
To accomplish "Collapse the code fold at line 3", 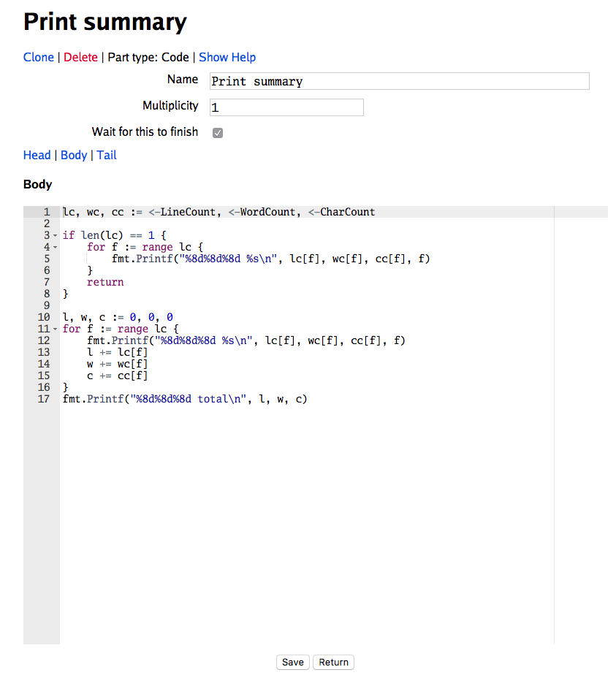I will [56, 235].
